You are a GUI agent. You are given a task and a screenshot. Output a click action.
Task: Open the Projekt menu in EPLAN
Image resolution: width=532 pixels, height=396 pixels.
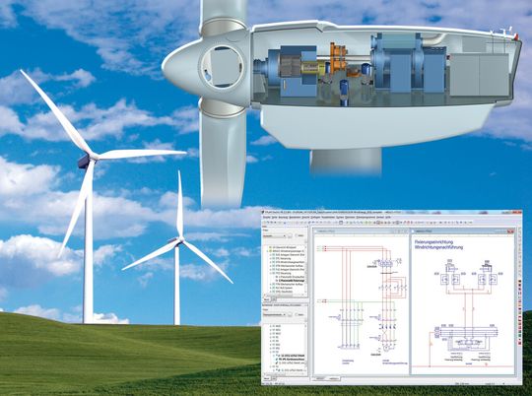tap(266, 217)
